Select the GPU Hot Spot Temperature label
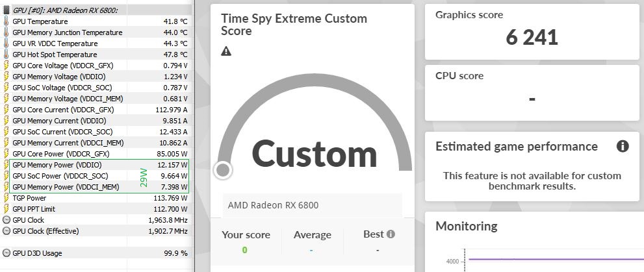This screenshot has width=644, height=272. point(55,55)
